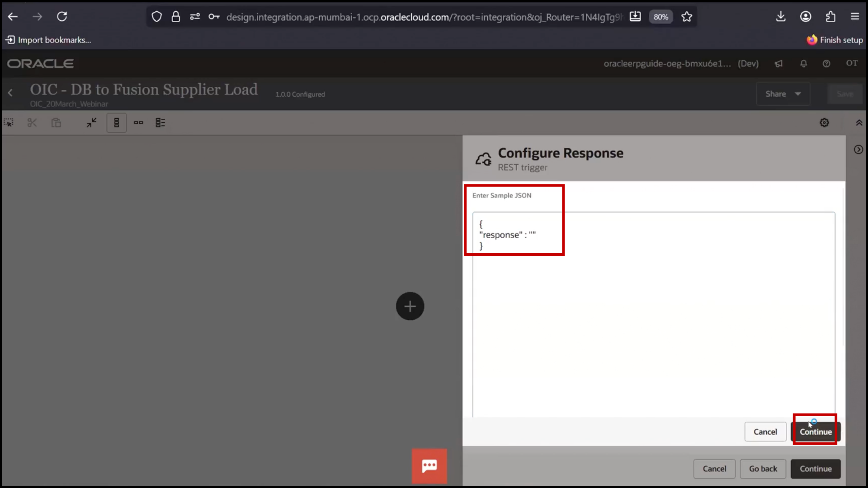Collapse the side panel arrow circle icon
Viewport: 868px width, 488px height.
pyautogui.click(x=859, y=150)
